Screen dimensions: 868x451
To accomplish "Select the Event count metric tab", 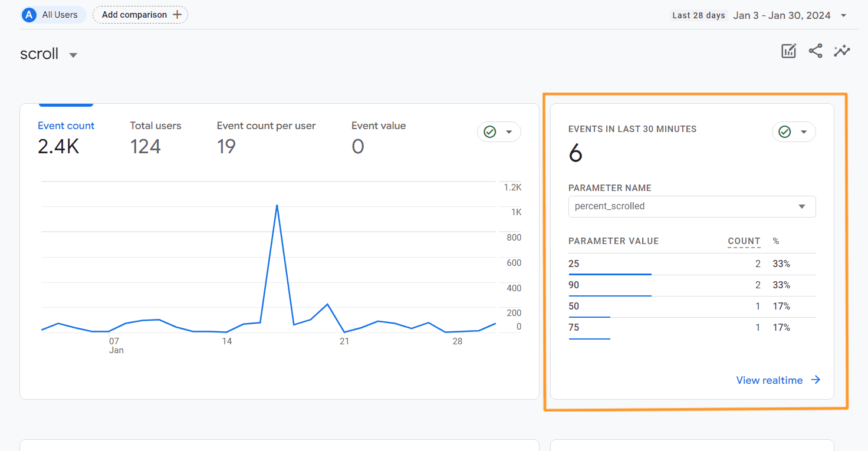I will tap(66, 138).
